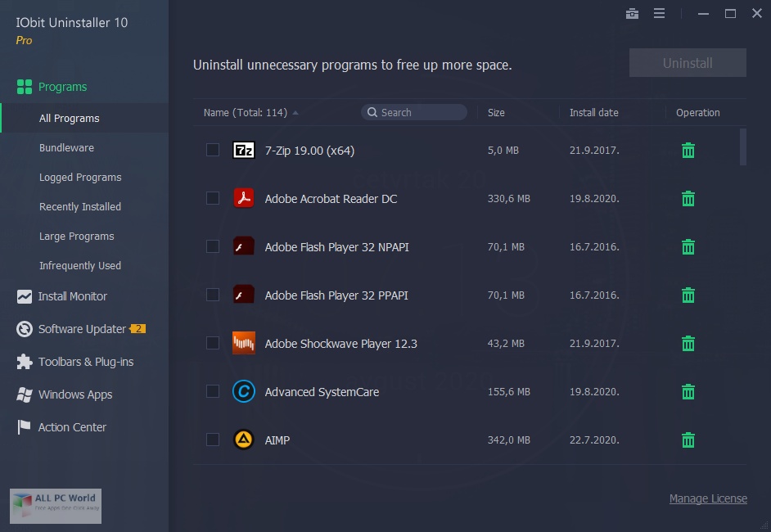Screen dimensions: 771x532
Task: Click the Windows Apps logo icon
Action: (x=24, y=394)
